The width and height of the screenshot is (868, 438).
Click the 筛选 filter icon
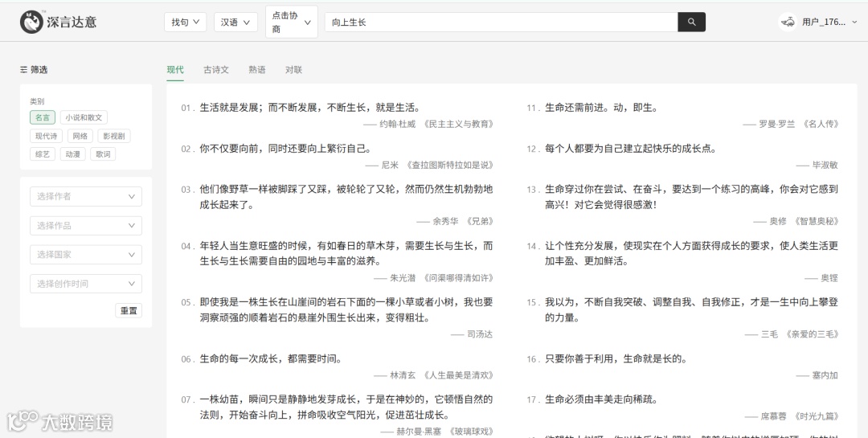pos(24,70)
